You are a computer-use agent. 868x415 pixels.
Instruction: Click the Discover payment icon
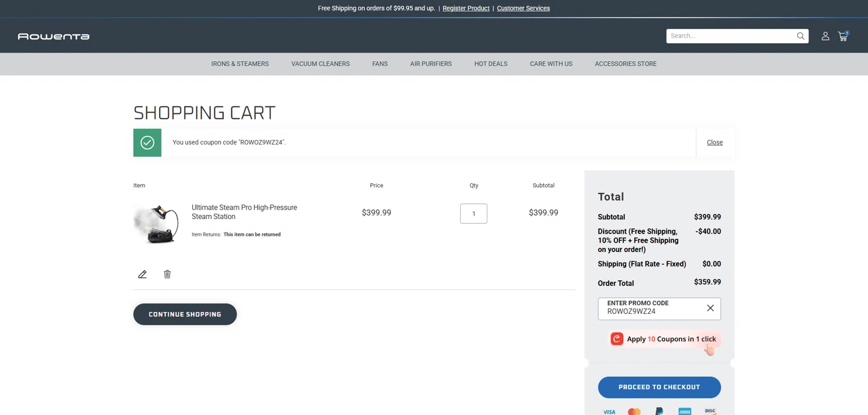[710, 412]
